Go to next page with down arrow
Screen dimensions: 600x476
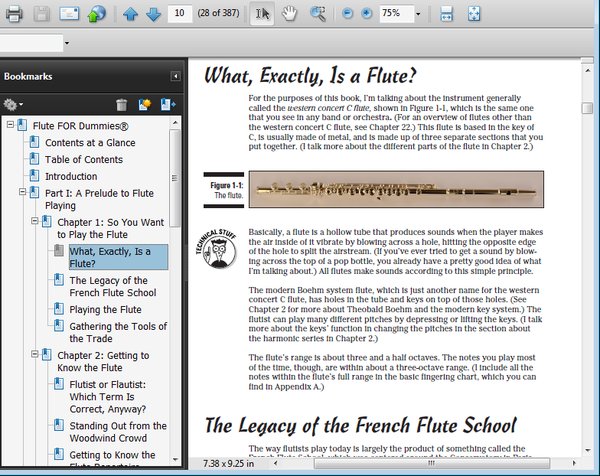[x=153, y=14]
